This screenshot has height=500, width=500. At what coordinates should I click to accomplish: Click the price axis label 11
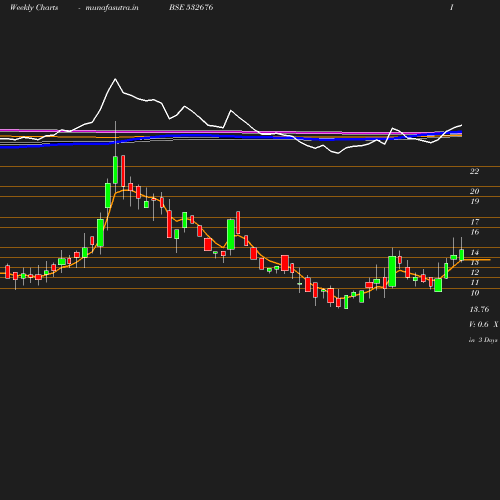(x=475, y=283)
